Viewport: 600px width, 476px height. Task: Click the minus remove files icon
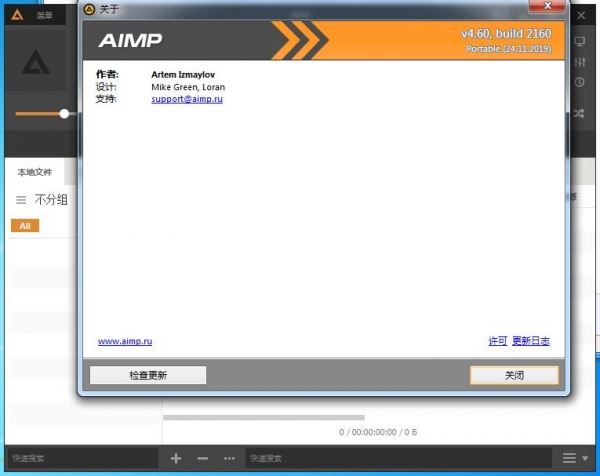[x=203, y=458]
